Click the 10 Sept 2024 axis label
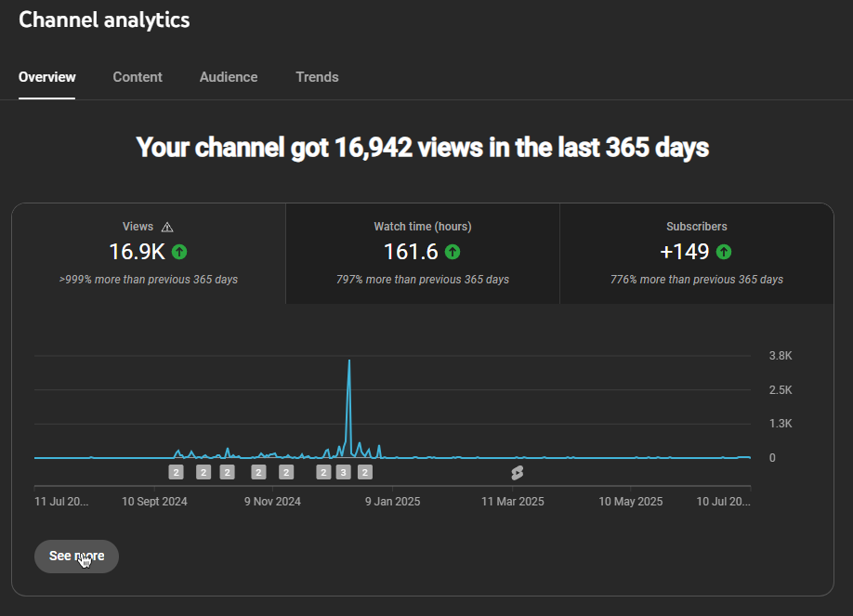 coord(155,502)
